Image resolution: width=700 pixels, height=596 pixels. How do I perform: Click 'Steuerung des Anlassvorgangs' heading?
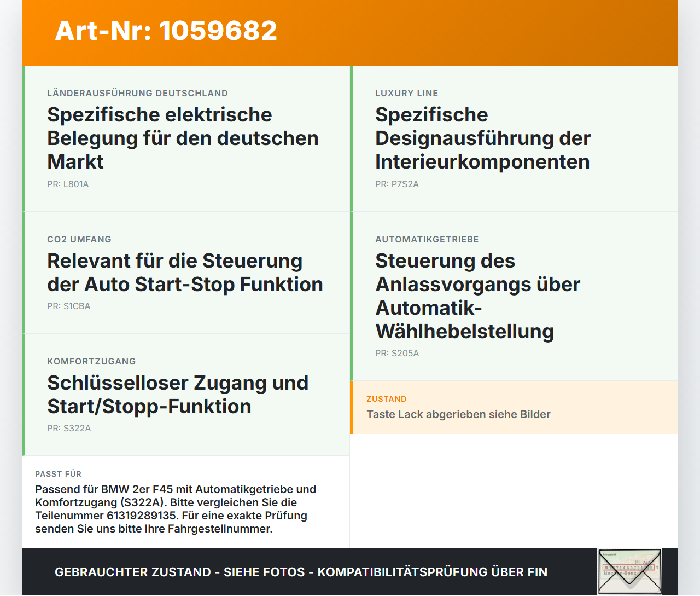477,296
